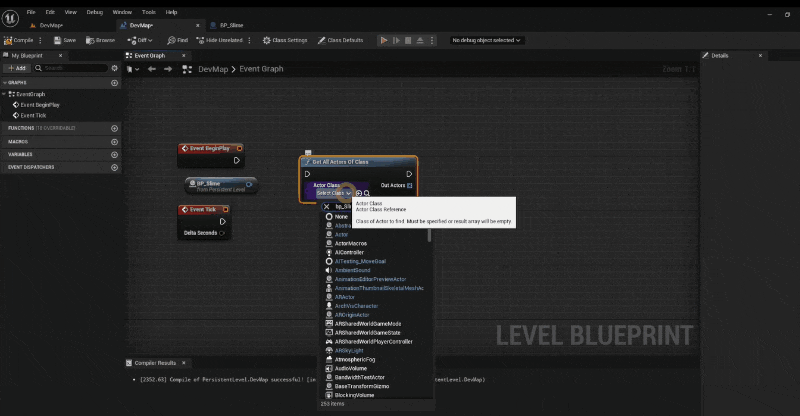Browse to class with magnifier icon

pos(367,193)
